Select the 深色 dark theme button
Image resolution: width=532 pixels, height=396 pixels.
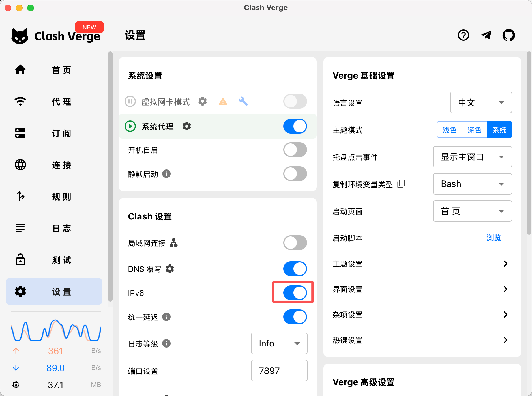click(474, 130)
